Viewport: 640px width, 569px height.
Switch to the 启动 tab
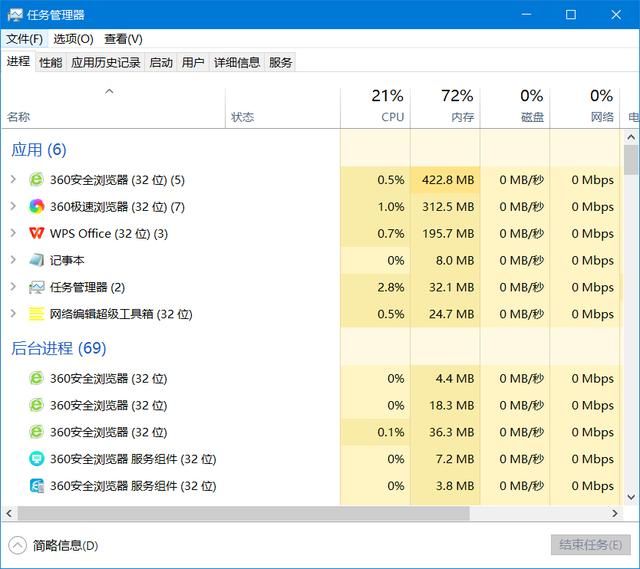(x=161, y=62)
